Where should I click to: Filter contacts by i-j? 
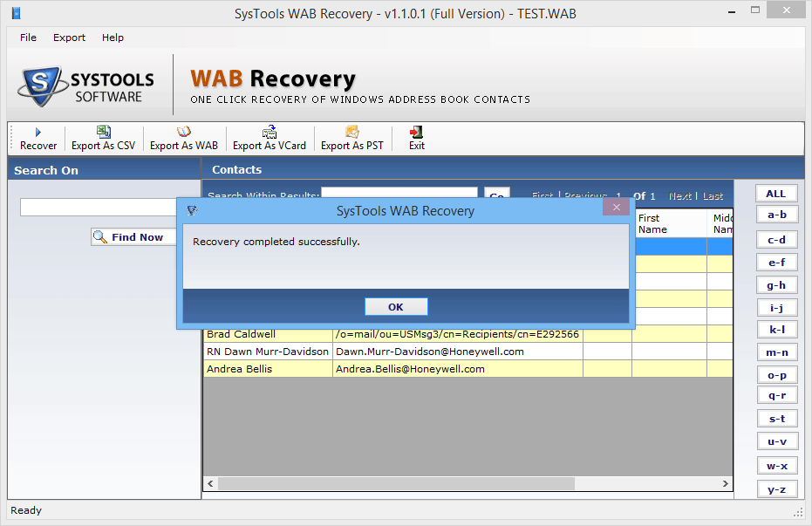tap(777, 308)
